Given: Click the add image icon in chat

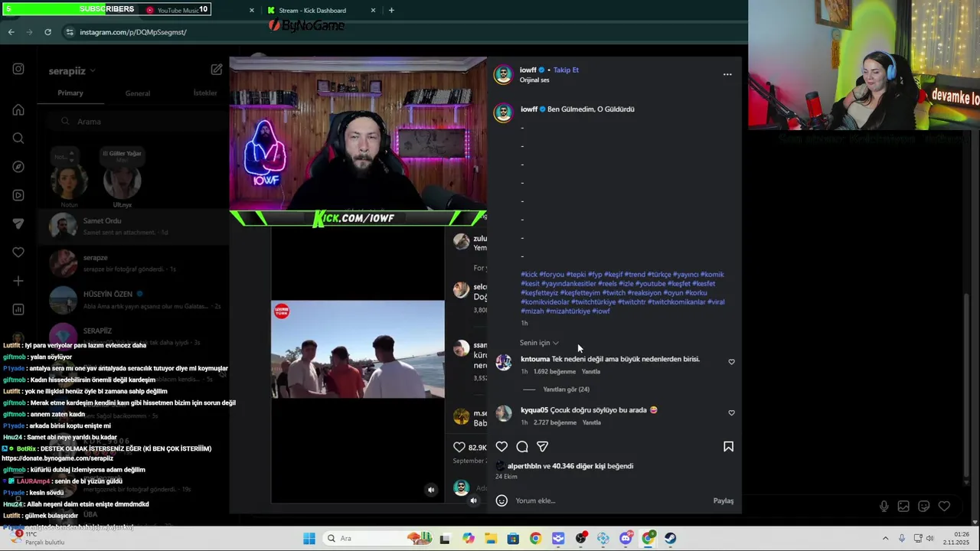Looking at the screenshot, I should tap(903, 506).
